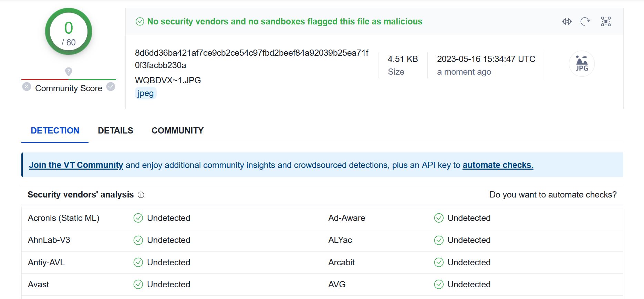
Task: Click the info icon beside Security vendors' analysis
Action: click(141, 195)
